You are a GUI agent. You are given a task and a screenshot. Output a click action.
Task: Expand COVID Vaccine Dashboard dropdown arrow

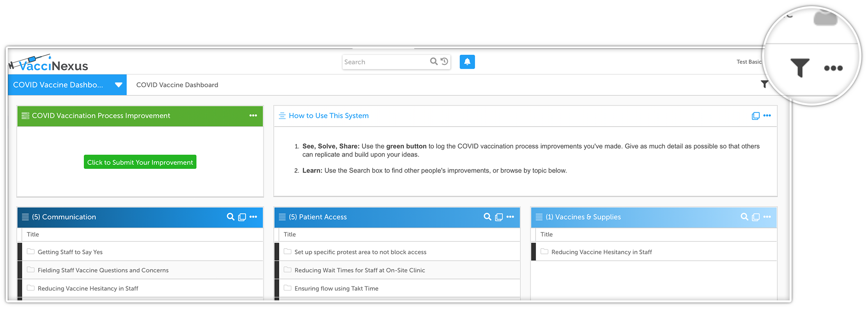point(119,85)
